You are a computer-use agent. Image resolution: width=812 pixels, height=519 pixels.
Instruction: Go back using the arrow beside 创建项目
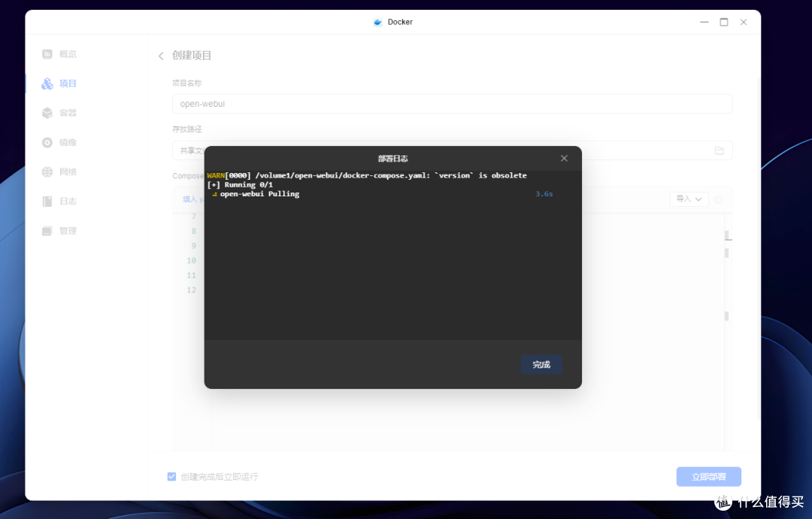pos(161,56)
